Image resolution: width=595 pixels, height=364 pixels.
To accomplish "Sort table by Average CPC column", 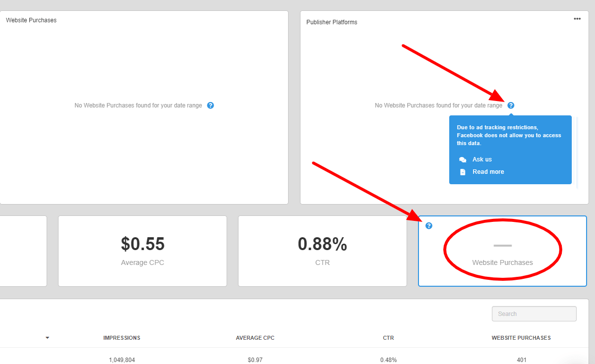I will [x=255, y=338].
